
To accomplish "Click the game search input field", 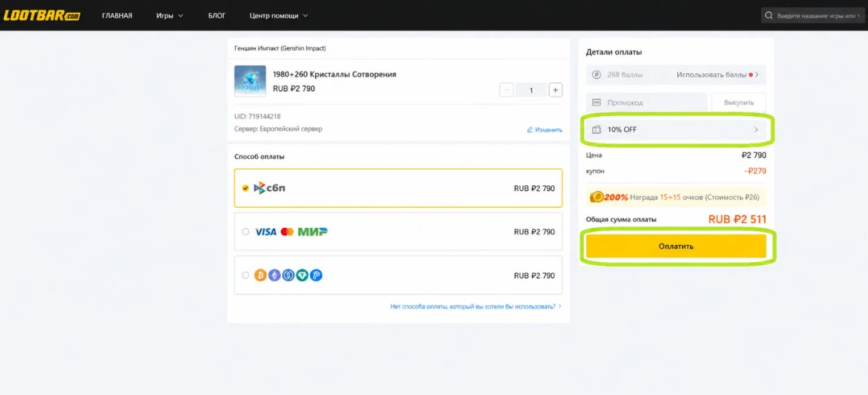I will [813, 16].
